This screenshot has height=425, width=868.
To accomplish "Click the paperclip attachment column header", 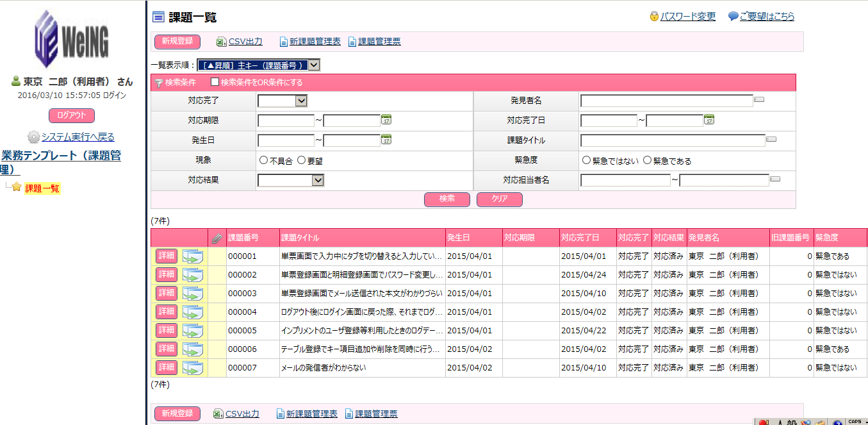I will coord(217,238).
